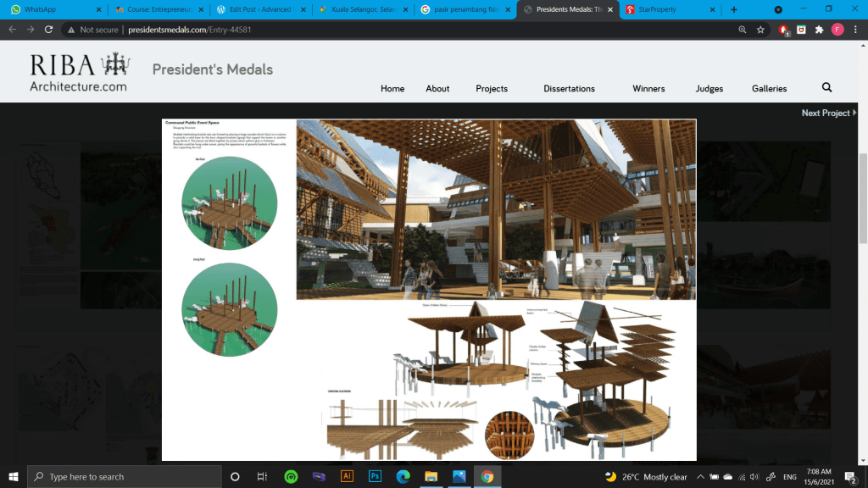Open the Chrome tab search dropdown
Viewport: 868px width, 488px height.
click(778, 9)
